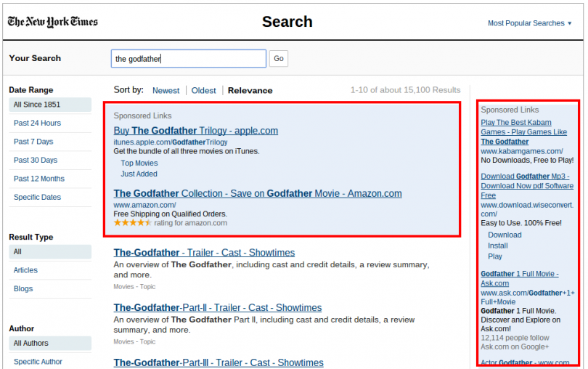Sort results by Relevance

click(x=250, y=91)
